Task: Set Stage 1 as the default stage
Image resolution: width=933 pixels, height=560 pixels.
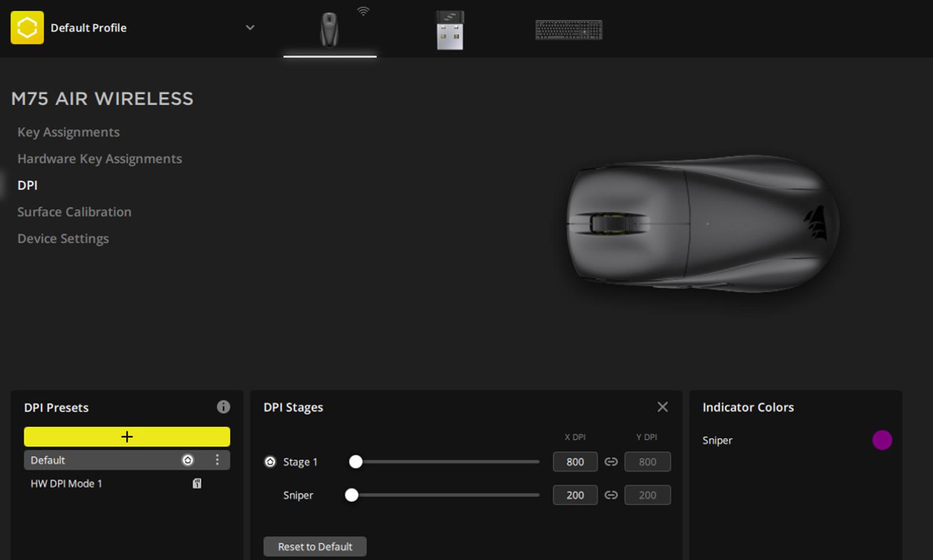Action: point(270,461)
